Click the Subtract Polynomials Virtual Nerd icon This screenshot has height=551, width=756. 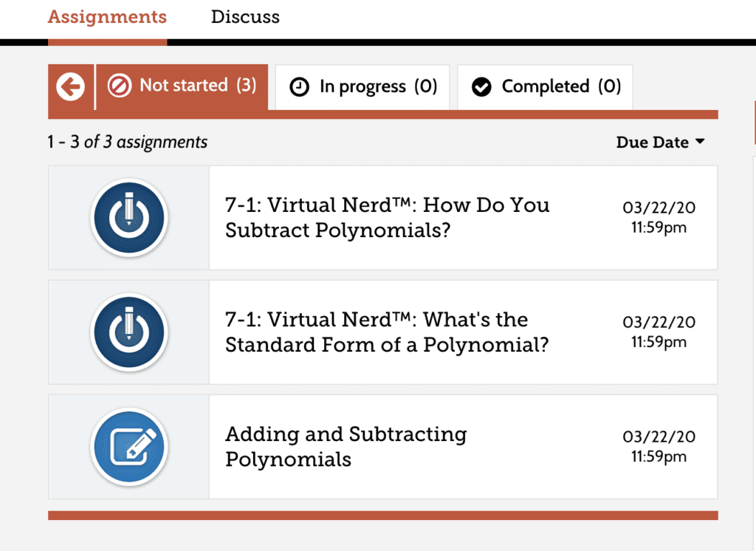(128, 218)
